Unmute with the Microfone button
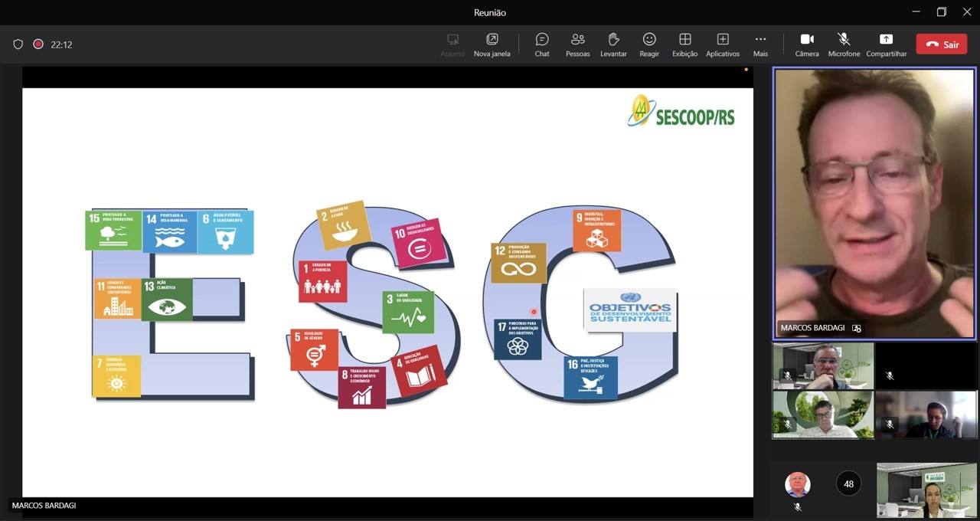The height and width of the screenshot is (521, 980). [x=844, y=44]
